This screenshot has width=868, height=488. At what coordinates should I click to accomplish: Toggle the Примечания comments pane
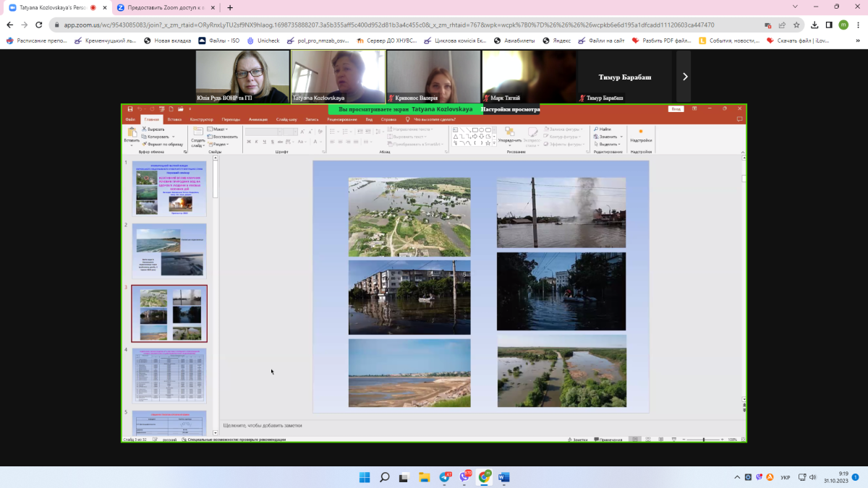point(608,440)
